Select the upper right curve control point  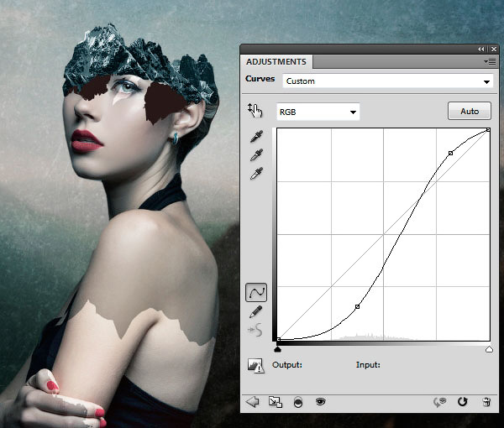[x=450, y=153]
